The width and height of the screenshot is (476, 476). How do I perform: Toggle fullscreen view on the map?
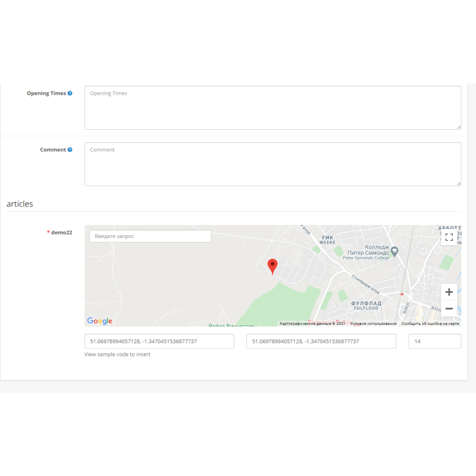(x=449, y=237)
